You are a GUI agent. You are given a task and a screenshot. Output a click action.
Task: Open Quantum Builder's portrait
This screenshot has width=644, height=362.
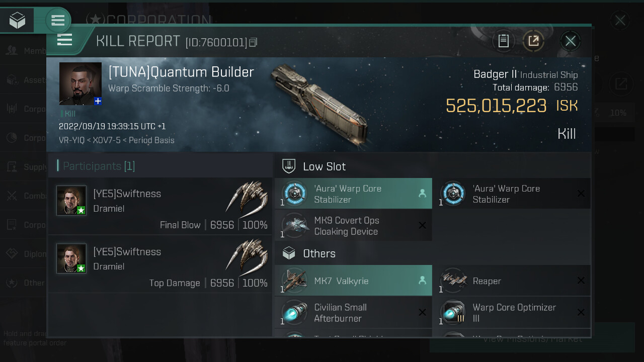point(80,83)
